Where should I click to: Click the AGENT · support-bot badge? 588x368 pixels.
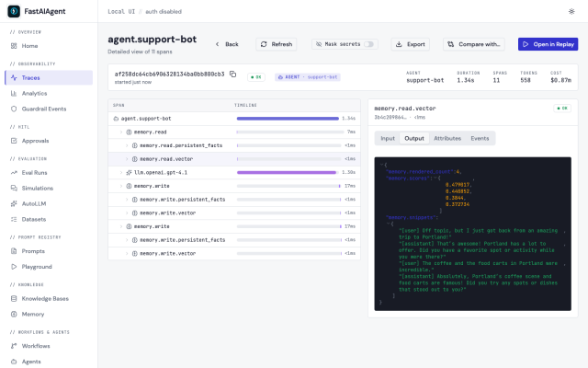308,77
